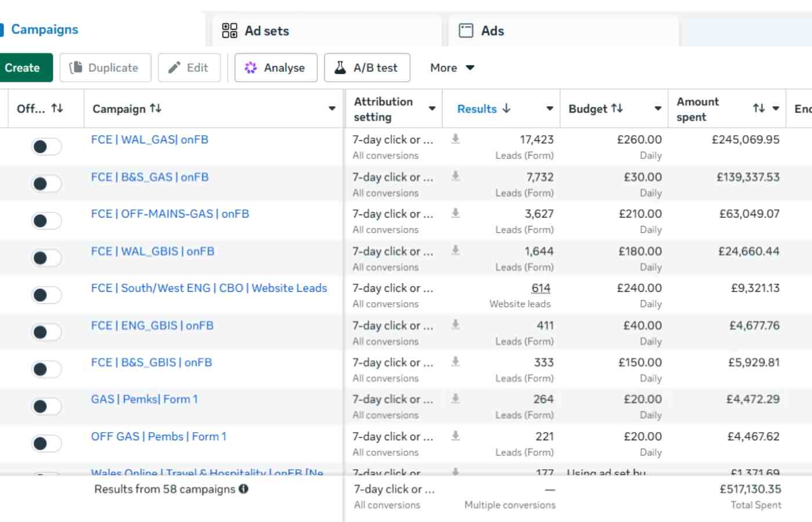Click the sort arrows on the Campaign column
812x522 pixels.
point(155,108)
